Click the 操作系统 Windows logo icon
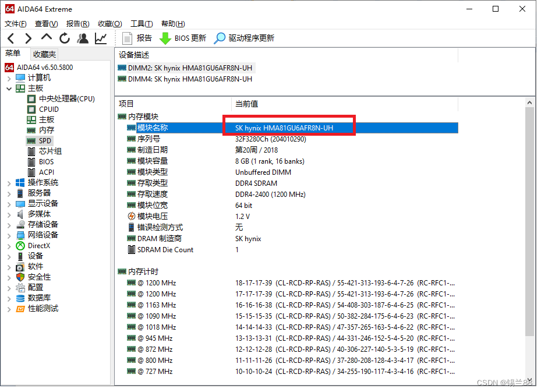This screenshot has width=541, height=392. [x=20, y=183]
